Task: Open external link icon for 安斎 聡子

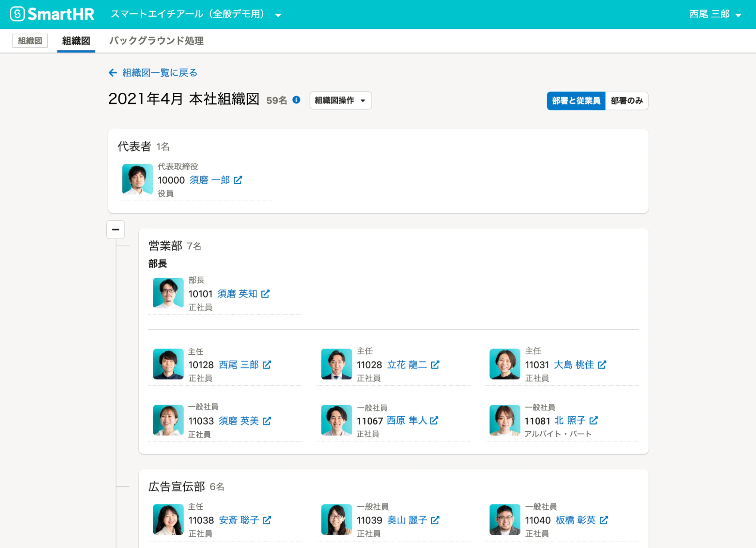Action: tap(267, 520)
